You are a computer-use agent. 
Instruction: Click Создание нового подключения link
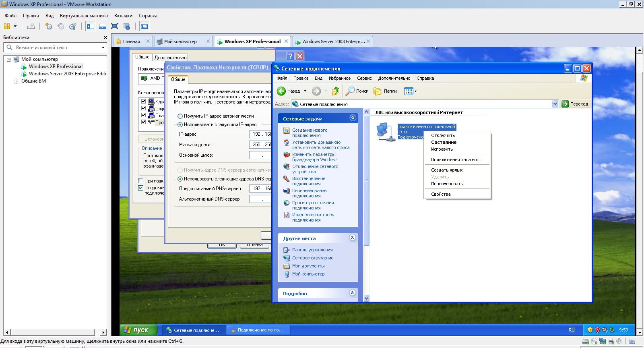310,133
